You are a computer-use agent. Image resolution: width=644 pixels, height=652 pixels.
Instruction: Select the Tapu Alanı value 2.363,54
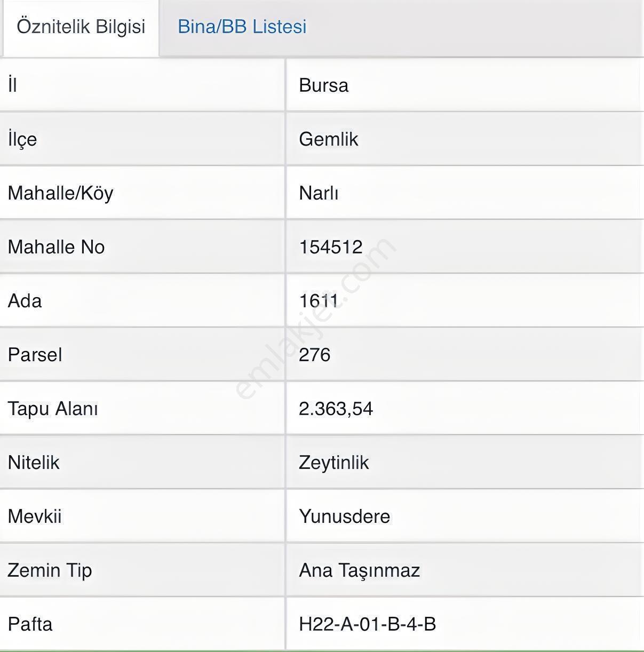click(x=336, y=409)
